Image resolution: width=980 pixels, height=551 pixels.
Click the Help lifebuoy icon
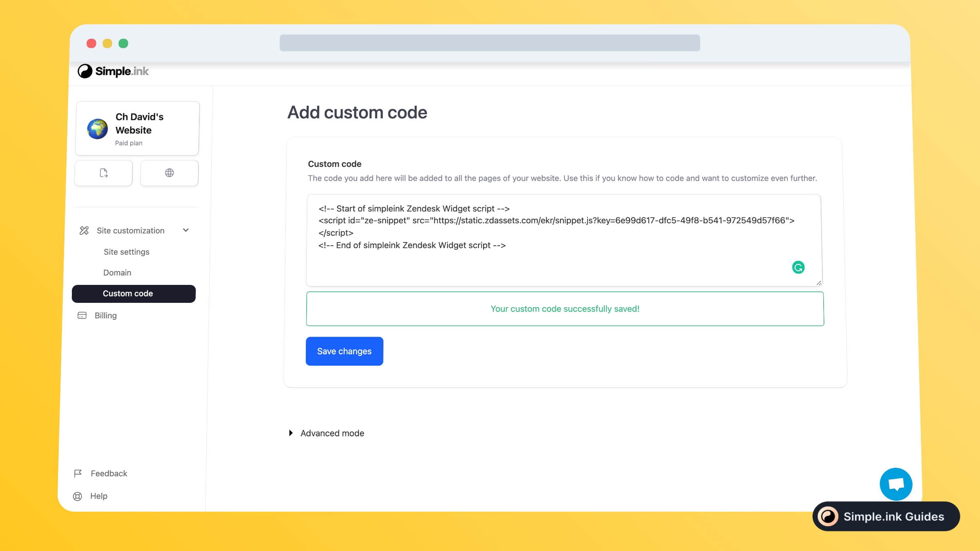[78, 496]
